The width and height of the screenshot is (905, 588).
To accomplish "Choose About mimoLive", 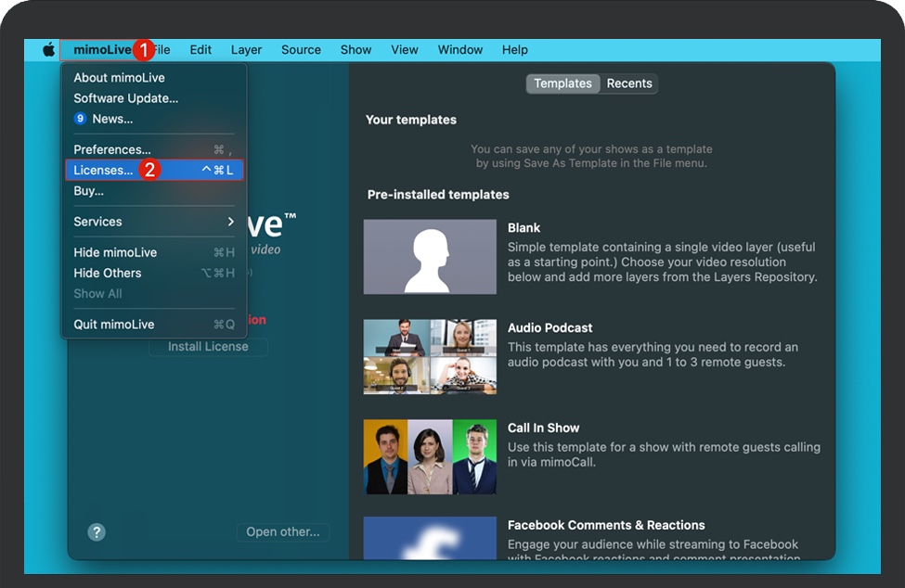I will click(154, 78).
